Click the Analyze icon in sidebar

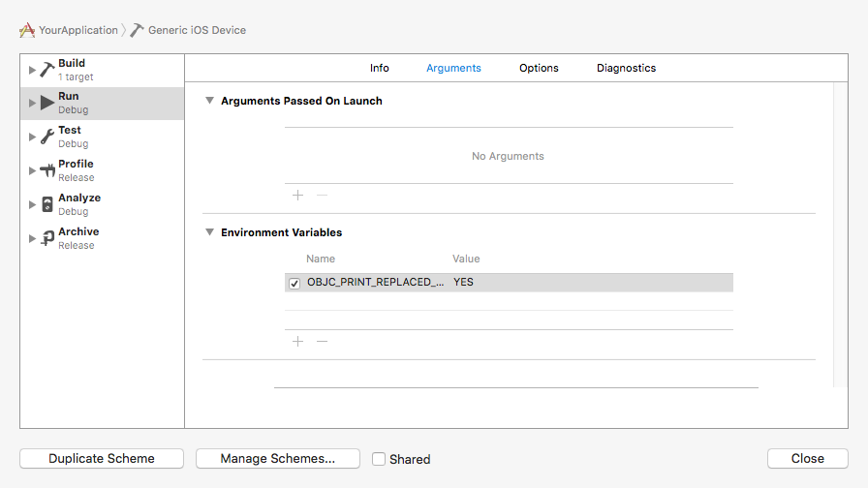(46, 205)
